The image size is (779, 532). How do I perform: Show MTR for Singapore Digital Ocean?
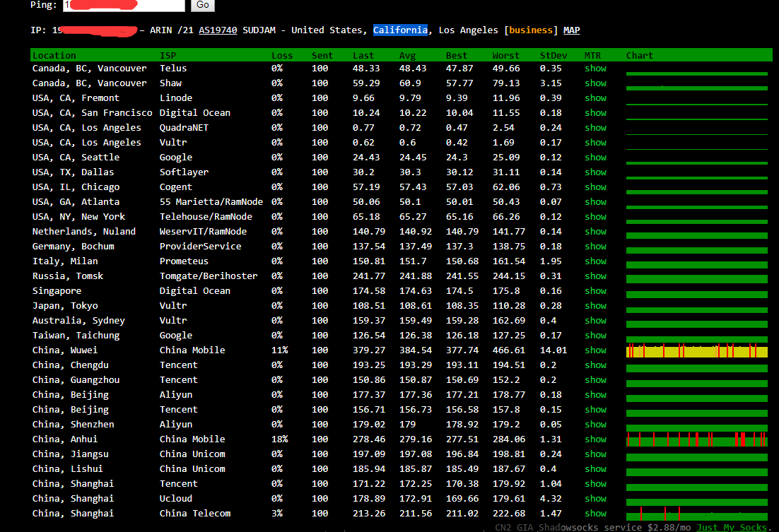595,291
